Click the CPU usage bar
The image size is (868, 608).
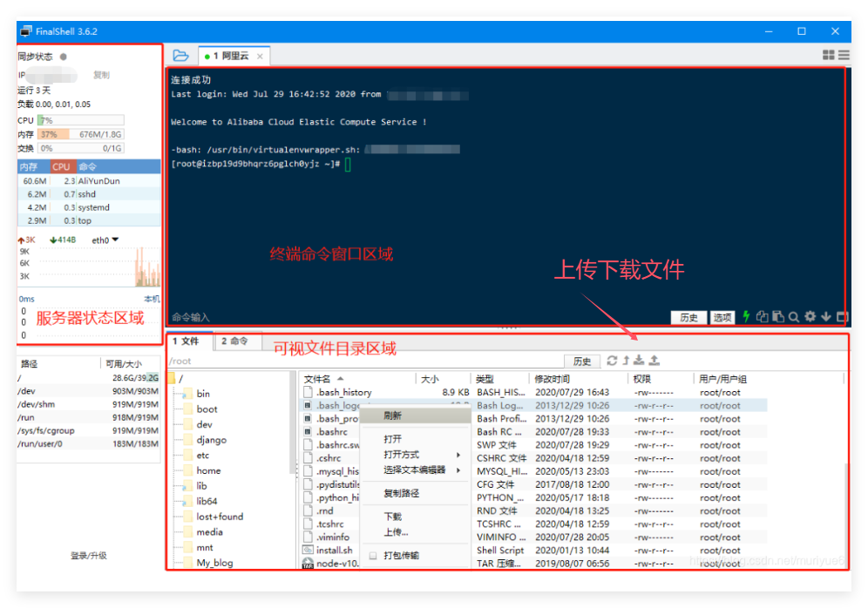click(81, 120)
